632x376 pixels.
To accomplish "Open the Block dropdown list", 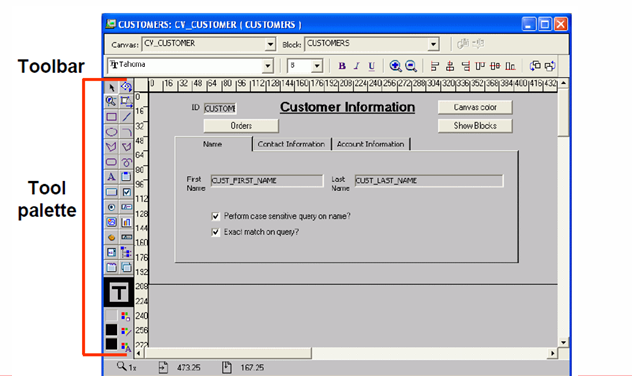I will point(433,44).
